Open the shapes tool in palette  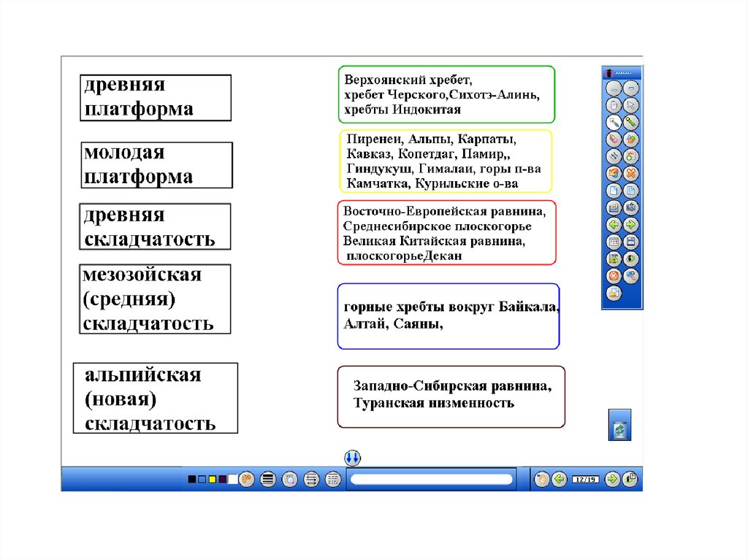coord(630,139)
